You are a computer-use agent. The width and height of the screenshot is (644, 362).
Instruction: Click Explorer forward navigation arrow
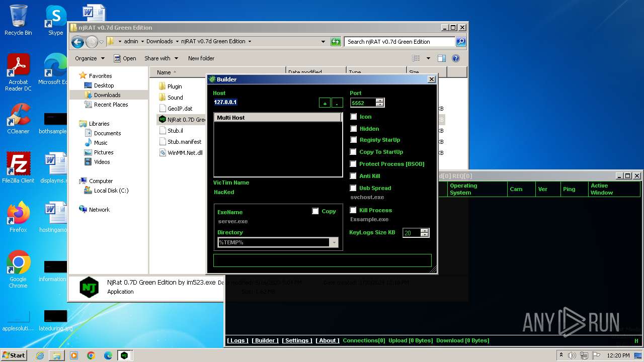point(92,42)
